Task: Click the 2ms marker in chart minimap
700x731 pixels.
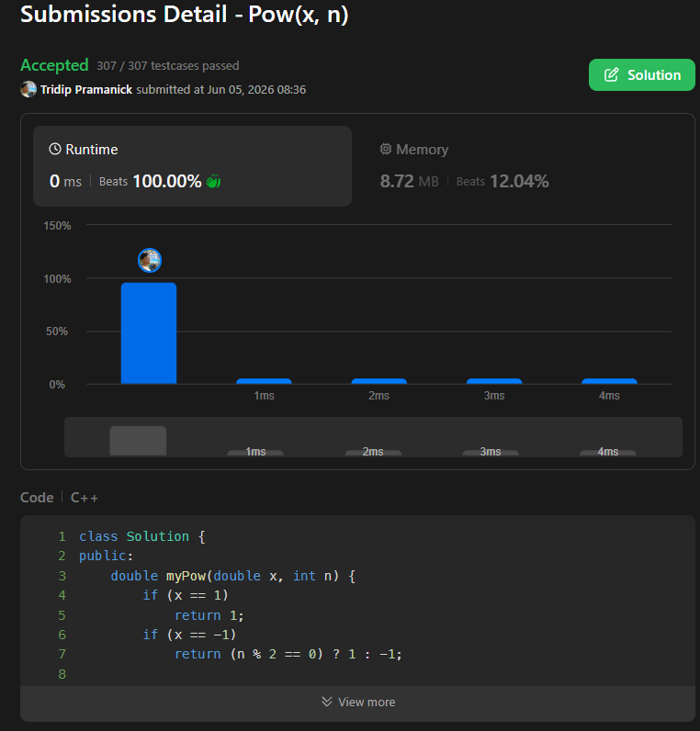Action: (373, 452)
